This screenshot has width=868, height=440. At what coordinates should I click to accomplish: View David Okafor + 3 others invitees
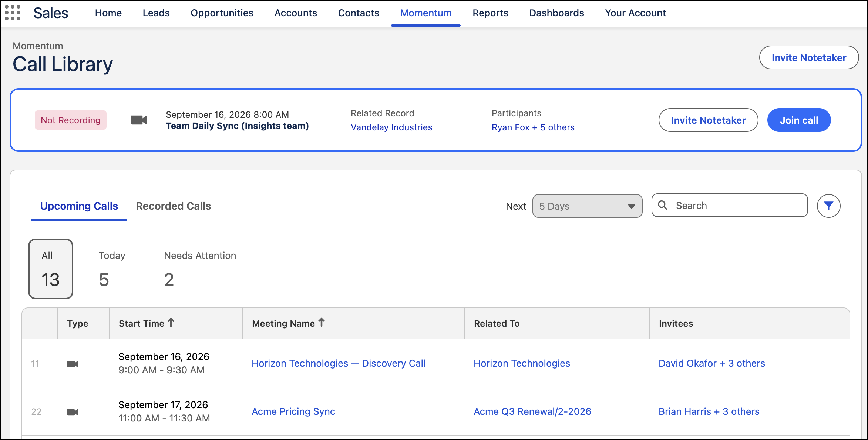click(x=711, y=363)
